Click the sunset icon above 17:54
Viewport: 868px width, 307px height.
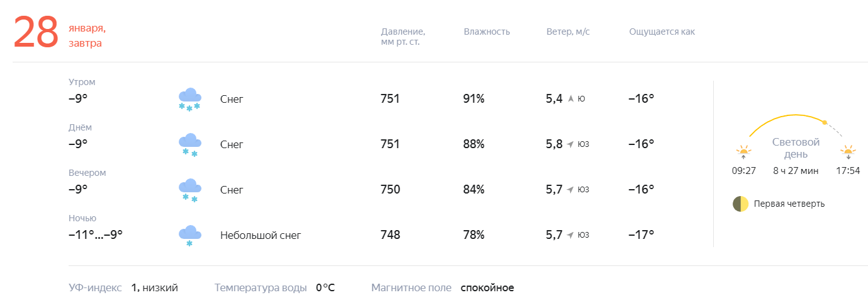coord(848,153)
